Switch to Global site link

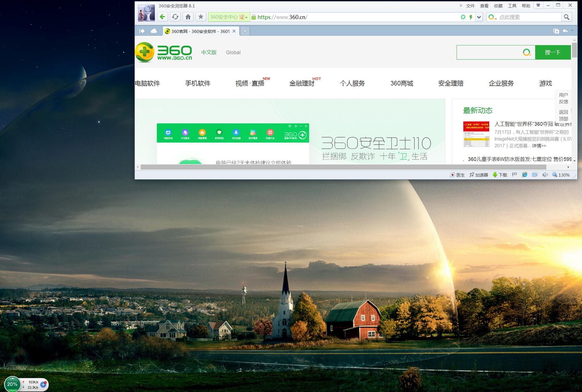(x=233, y=53)
